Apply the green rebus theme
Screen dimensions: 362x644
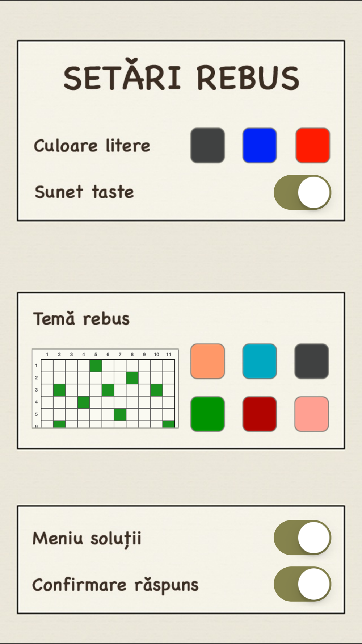coord(207,414)
